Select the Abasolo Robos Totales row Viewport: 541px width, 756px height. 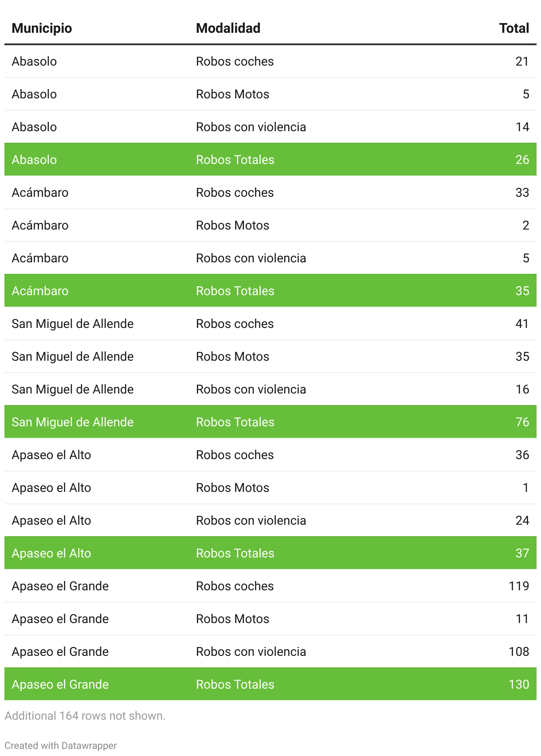[x=270, y=160]
